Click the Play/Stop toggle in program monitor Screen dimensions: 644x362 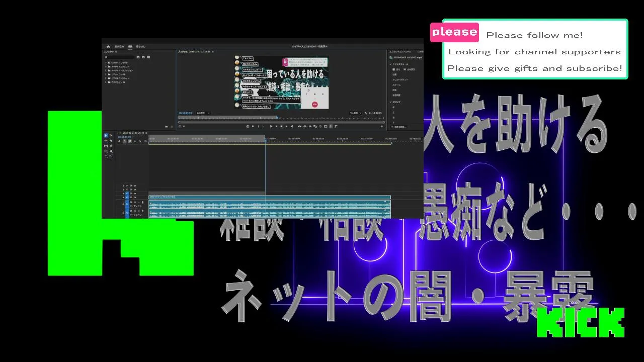coord(281,126)
